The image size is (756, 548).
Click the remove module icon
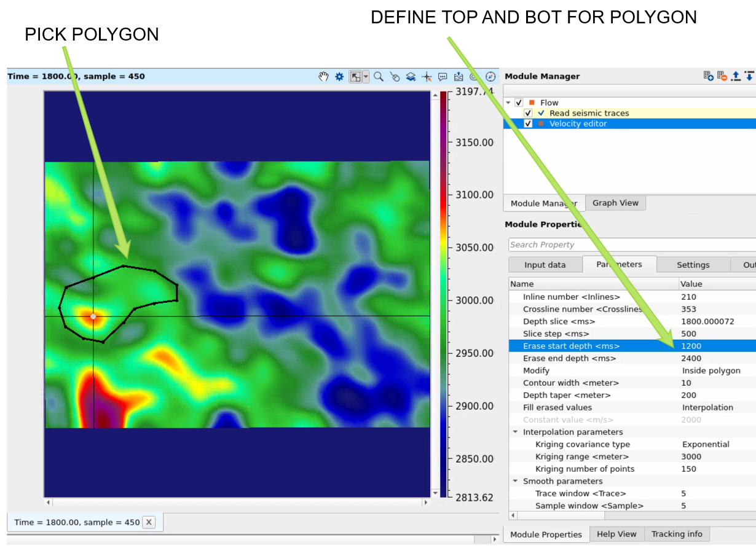pos(722,76)
